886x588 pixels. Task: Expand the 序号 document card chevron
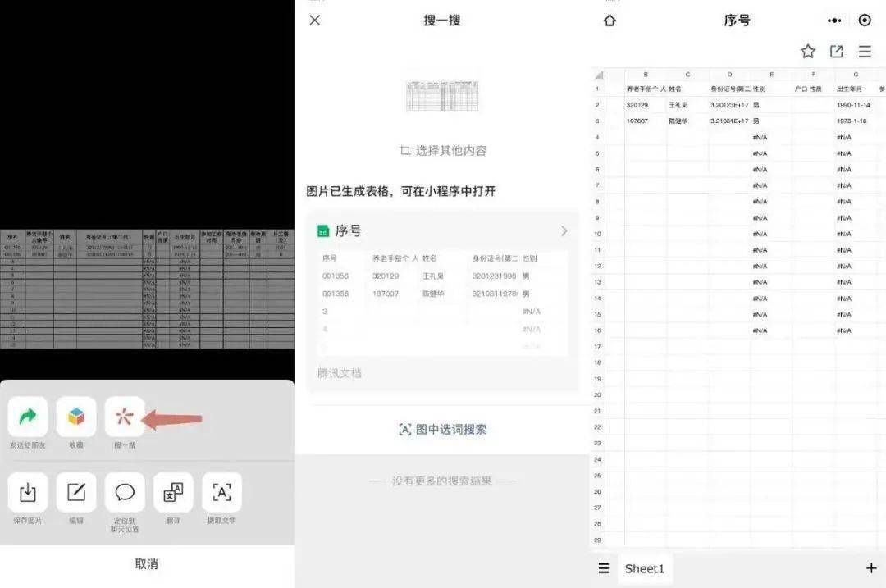point(564,230)
